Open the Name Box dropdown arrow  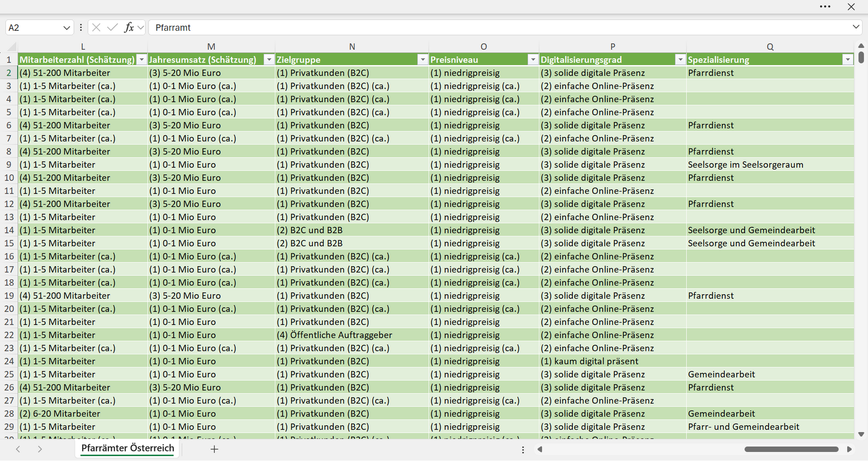coord(67,28)
